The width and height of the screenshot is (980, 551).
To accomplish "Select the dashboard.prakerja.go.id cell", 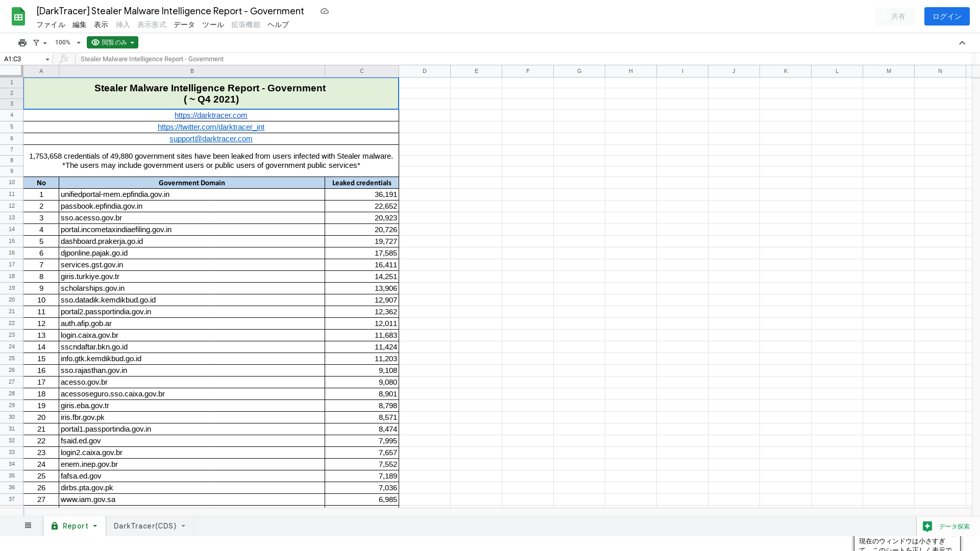I will [x=192, y=241].
